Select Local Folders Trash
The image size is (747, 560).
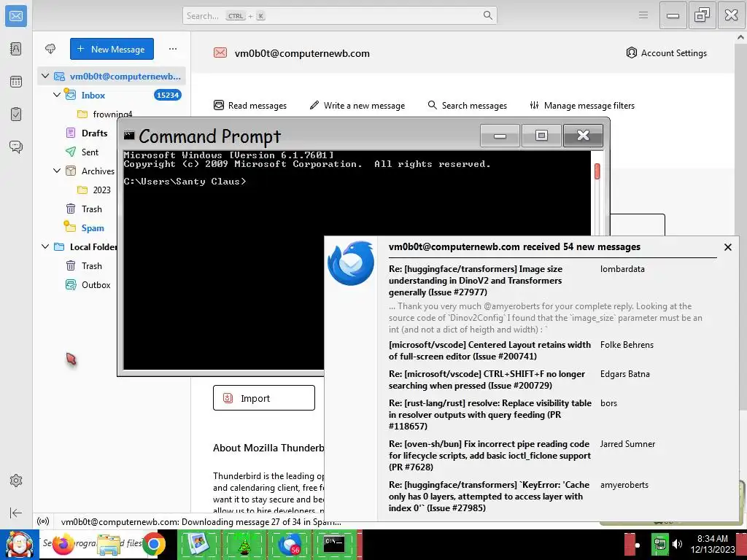tap(91, 265)
